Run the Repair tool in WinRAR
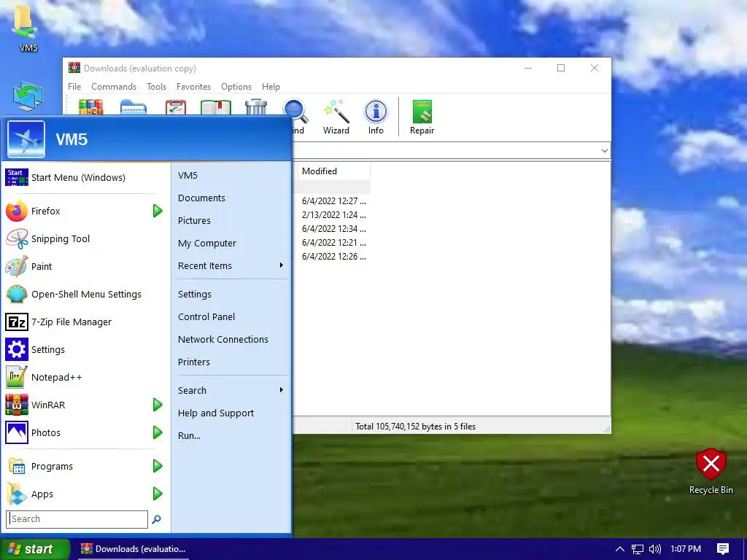The height and width of the screenshot is (560, 747). click(x=422, y=117)
